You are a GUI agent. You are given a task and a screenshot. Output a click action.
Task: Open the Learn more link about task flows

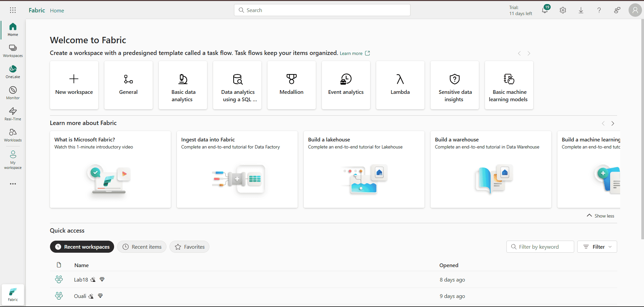(x=351, y=53)
